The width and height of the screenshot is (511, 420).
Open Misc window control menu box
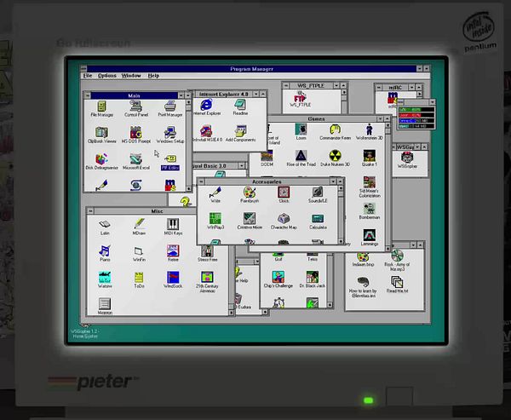(x=90, y=211)
